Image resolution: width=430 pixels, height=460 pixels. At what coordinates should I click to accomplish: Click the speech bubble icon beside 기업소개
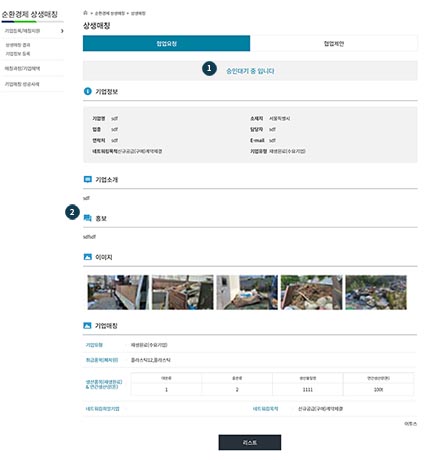point(87,179)
